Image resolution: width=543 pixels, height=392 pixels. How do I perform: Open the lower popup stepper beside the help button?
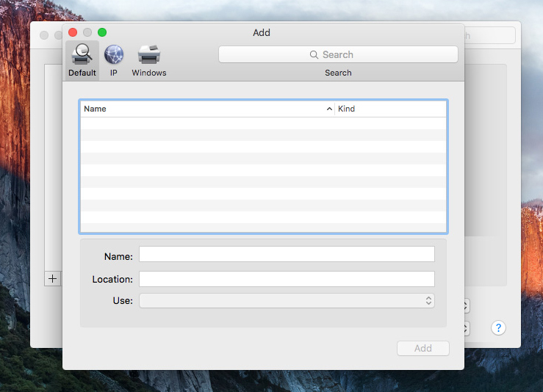(x=467, y=328)
